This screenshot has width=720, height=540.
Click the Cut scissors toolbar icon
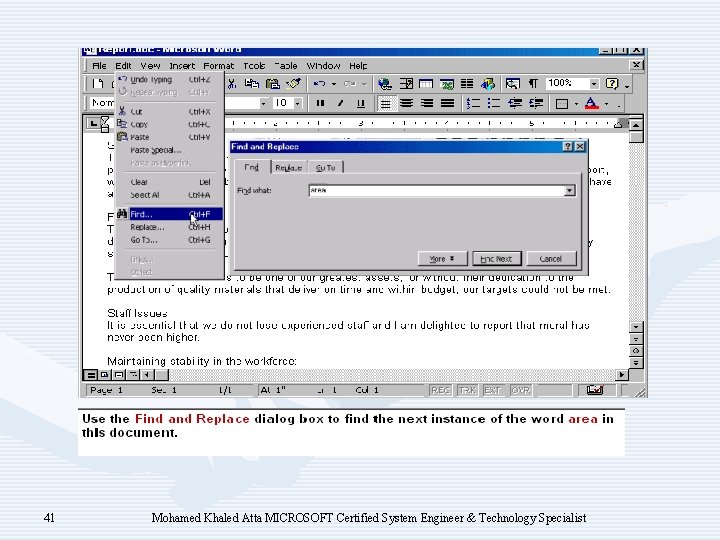(x=232, y=84)
